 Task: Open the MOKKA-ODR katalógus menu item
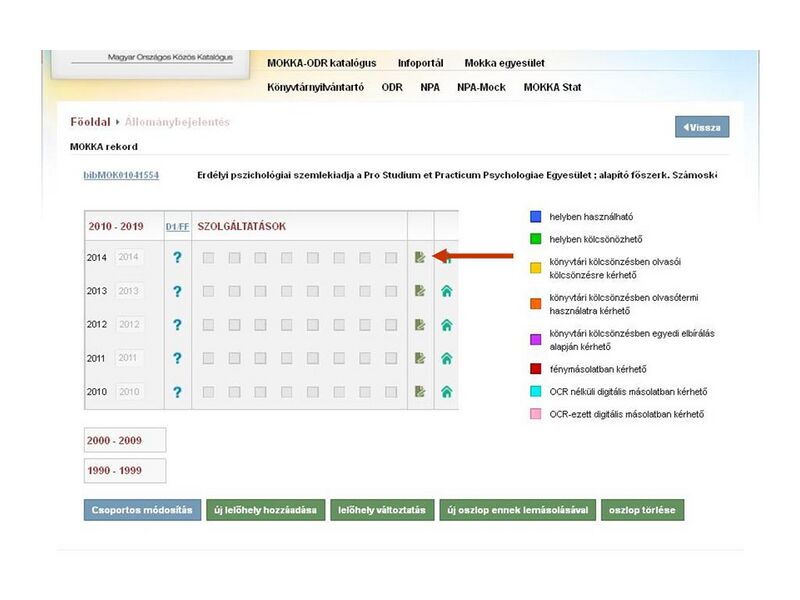[321, 63]
